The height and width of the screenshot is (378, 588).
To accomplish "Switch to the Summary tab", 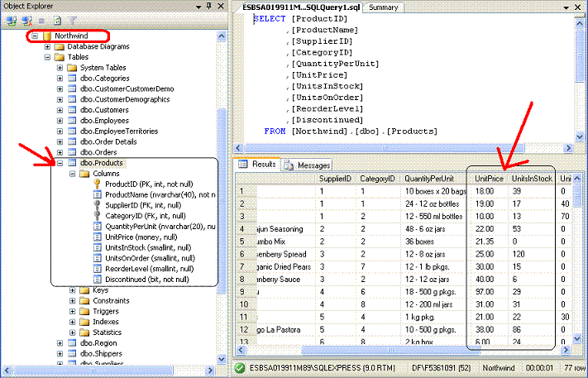I will tap(383, 7).
